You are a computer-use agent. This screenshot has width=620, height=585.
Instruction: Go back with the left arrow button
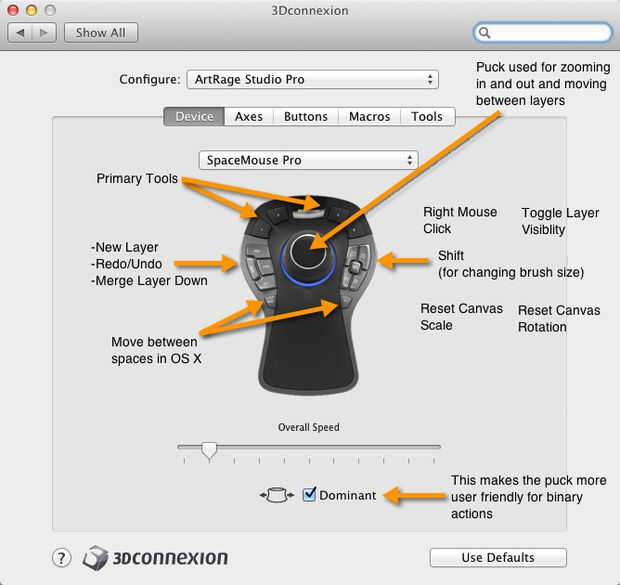click(20, 32)
